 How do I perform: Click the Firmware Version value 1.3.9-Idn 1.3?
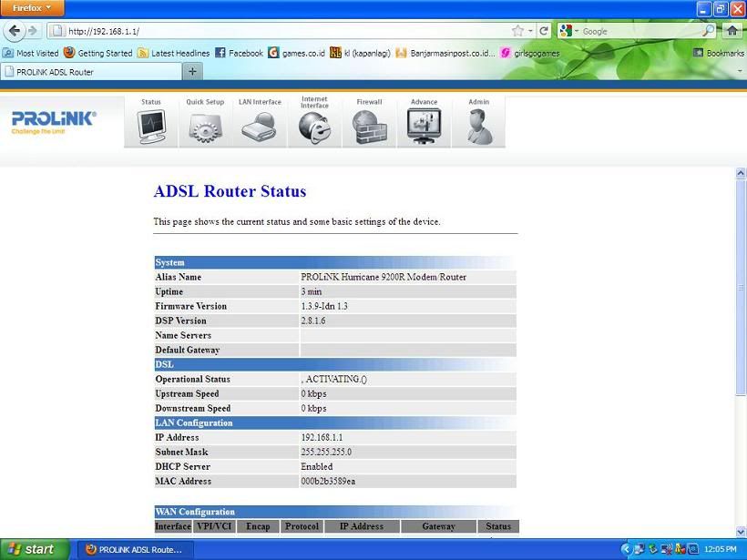[324, 306]
